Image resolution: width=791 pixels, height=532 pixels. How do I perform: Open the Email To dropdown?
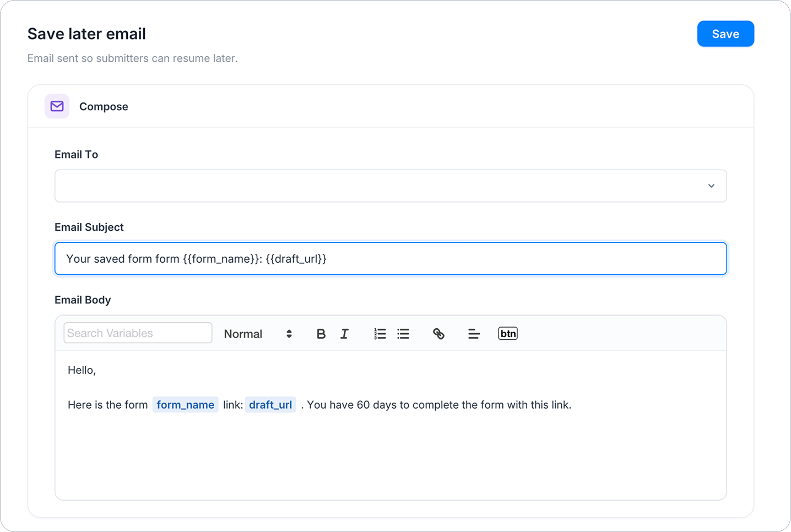[391, 186]
